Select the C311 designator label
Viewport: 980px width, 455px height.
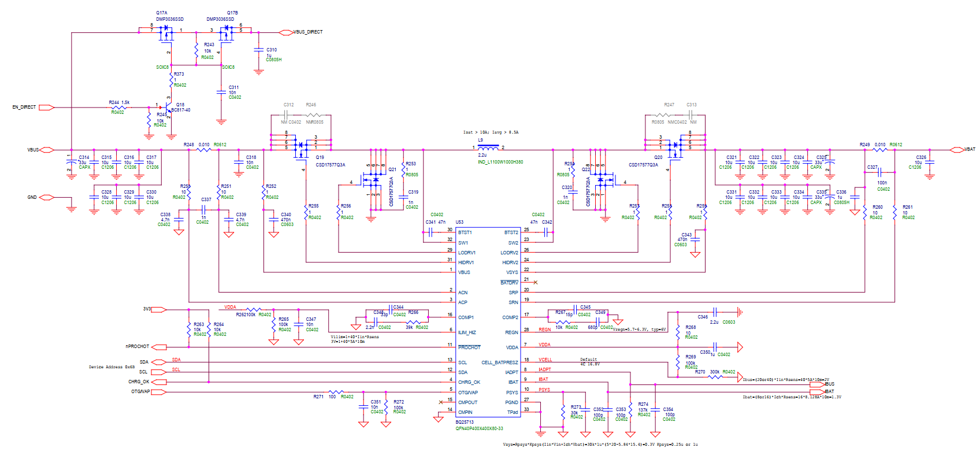click(x=233, y=88)
